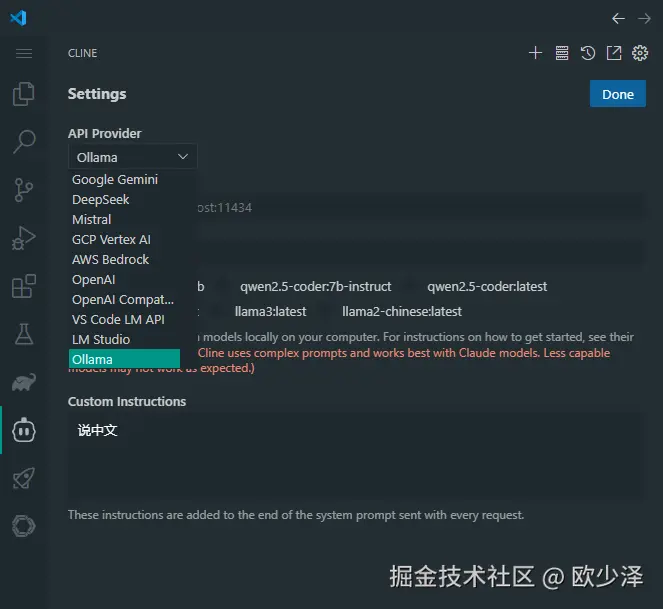663x609 pixels.
Task: Select the Cline robot icon
Action: point(24,431)
